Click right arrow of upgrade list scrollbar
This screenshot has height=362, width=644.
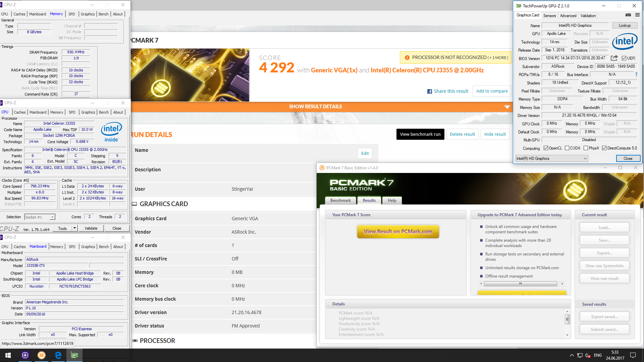(562, 284)
